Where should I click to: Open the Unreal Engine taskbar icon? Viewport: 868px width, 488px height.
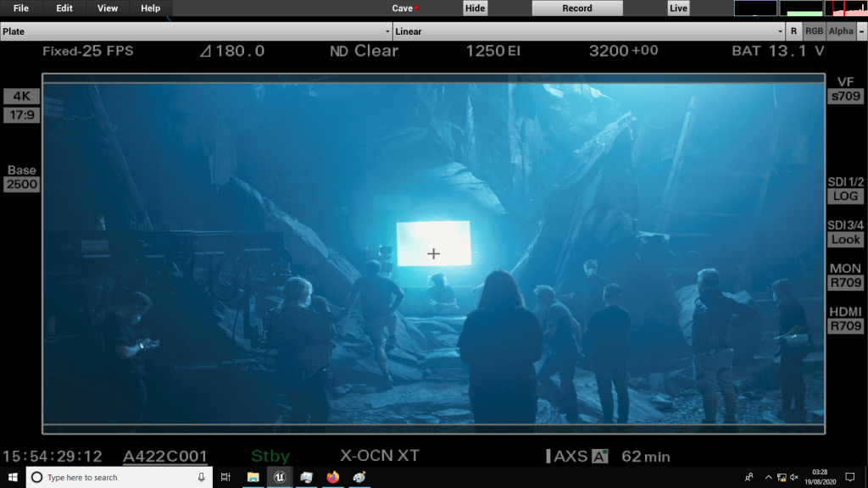pos(281,478)
